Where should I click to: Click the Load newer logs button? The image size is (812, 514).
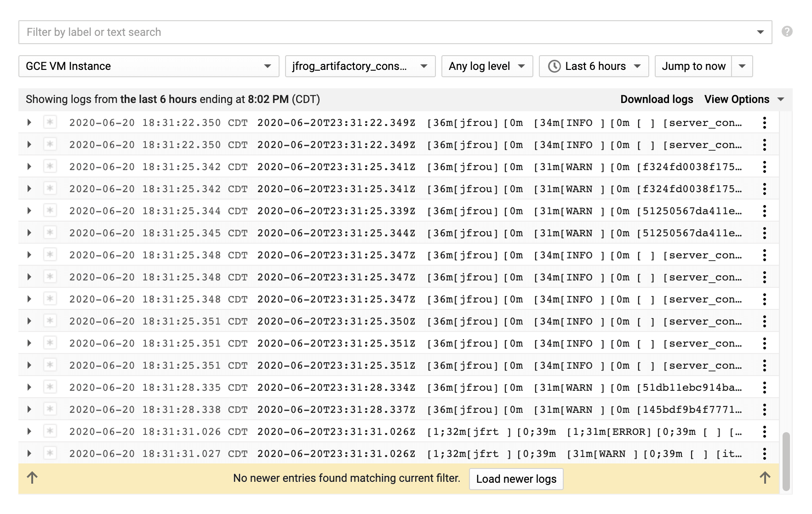[x=516, y=479]
